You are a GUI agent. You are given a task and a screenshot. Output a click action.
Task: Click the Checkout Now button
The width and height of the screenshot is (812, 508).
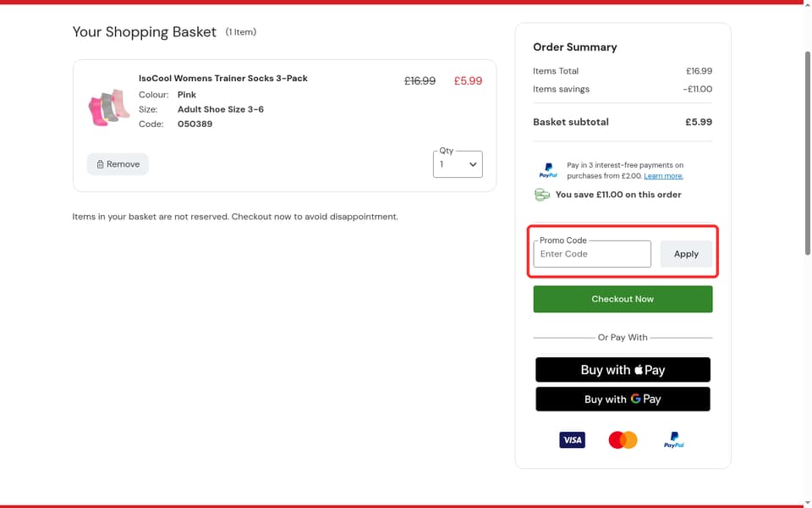point(623,299)
